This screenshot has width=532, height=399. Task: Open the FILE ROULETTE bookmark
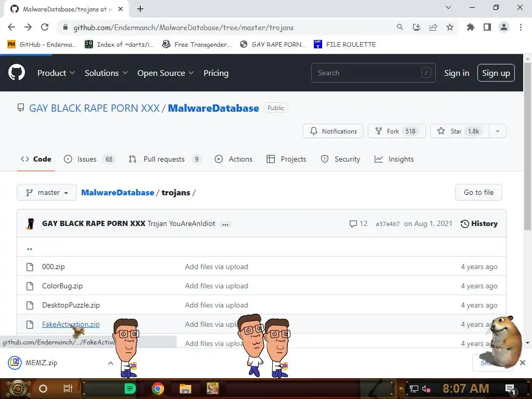pyautogui.click(x=345, y=45)
